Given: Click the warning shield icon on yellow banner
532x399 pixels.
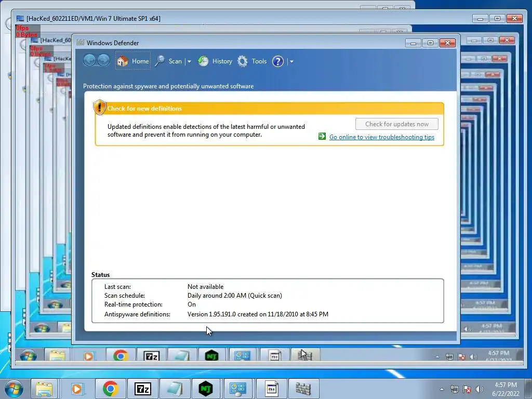Looking at the screenshot, I should click(99, 107).
